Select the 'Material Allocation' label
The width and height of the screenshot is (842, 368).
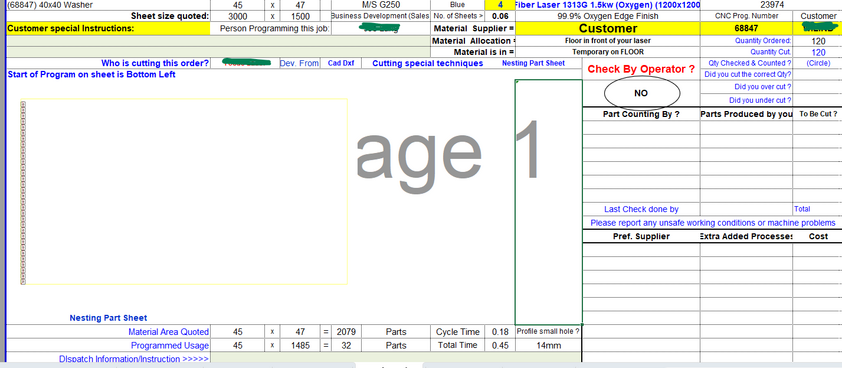(474, 41)
